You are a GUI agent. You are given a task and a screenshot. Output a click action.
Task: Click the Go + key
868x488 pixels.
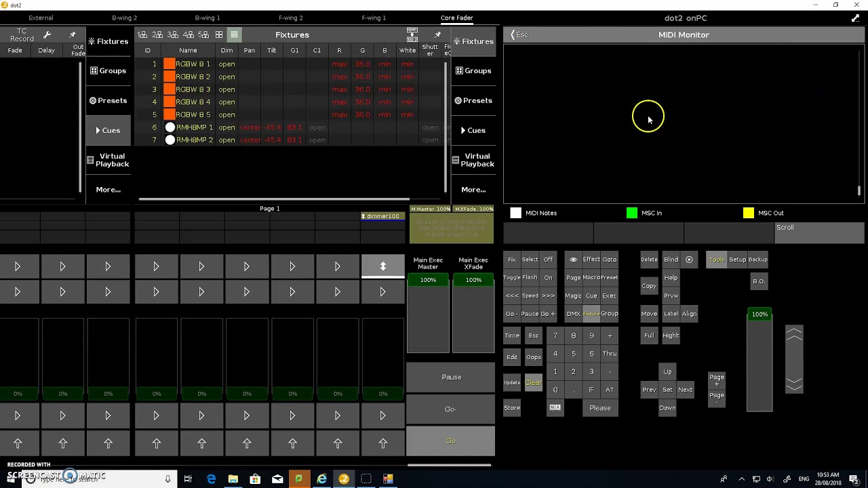tap(548, 314)
